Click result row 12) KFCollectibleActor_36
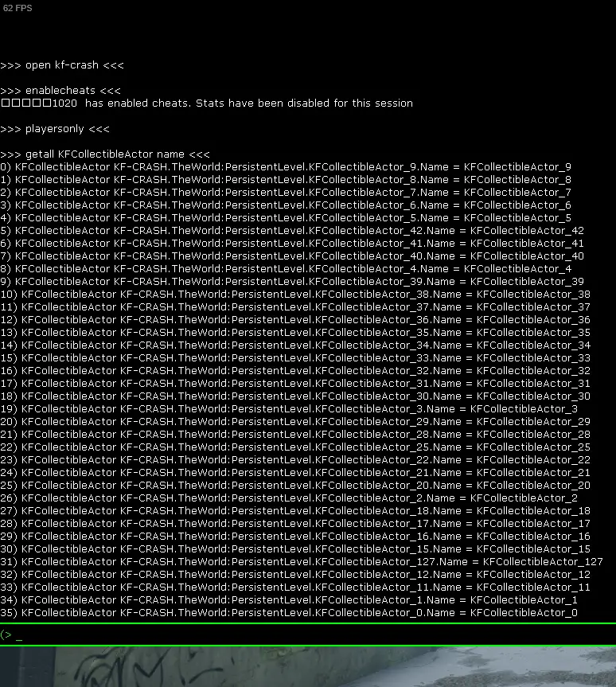Screen dimensions: 616x687 click(295, 319)
